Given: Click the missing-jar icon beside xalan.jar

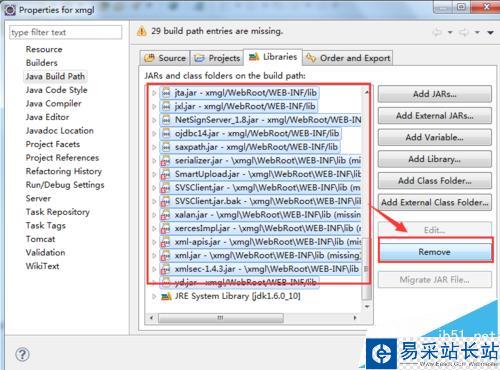Looking at the screenshot, I should pyautogui.click(x=166, y=215).
